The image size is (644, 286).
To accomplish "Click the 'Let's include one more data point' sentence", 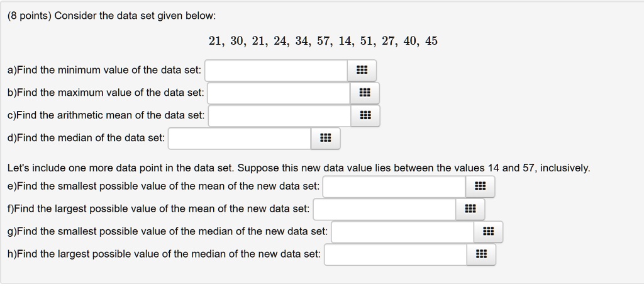I will coord(299,168).
